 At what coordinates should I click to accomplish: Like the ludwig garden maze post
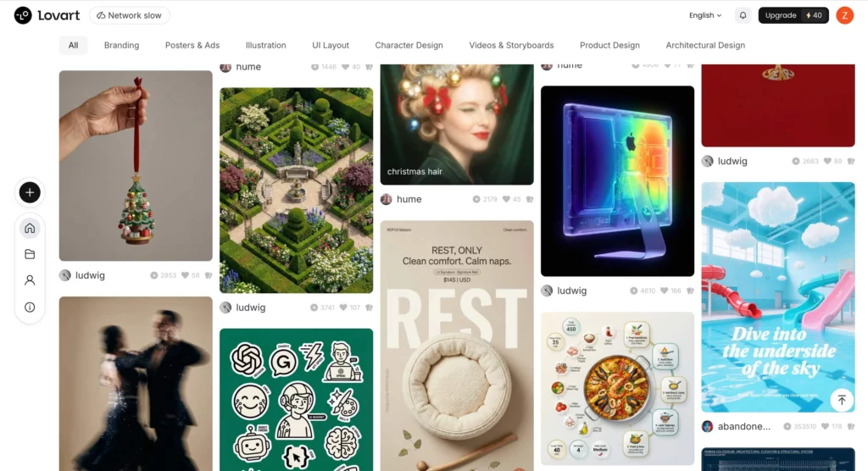point(343,308)
